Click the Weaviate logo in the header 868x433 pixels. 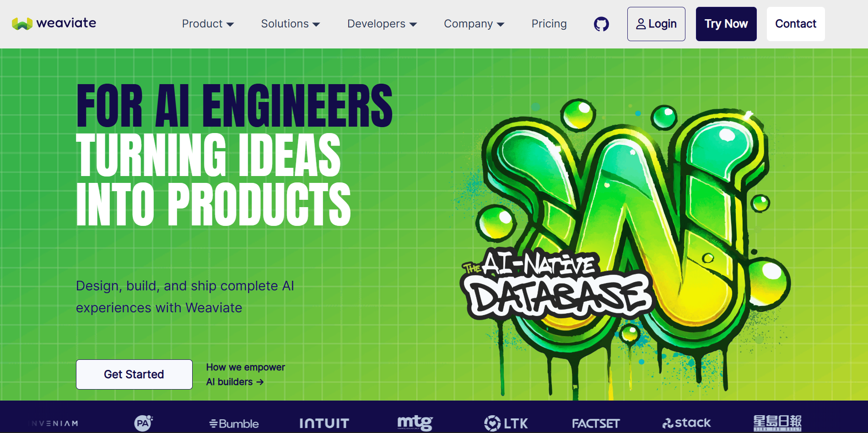54,23
